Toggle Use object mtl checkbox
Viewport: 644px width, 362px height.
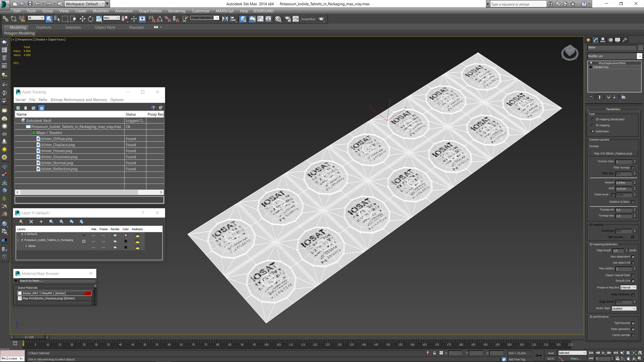[x=633, y=263]
